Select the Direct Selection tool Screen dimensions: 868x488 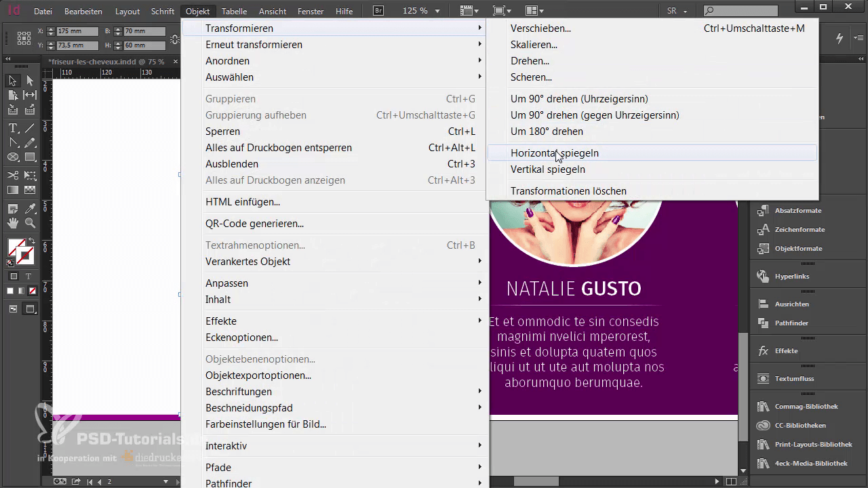tap(30, 81)
